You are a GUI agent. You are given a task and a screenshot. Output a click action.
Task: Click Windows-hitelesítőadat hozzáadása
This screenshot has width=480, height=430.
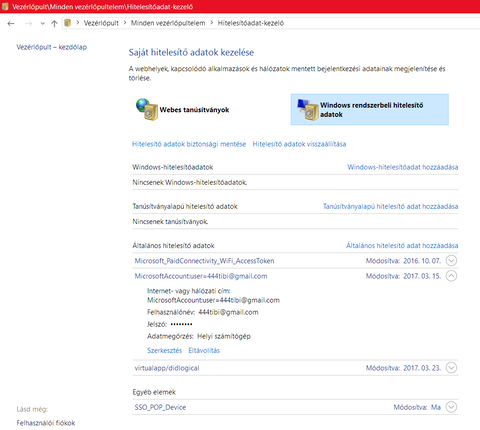[403, 167]
